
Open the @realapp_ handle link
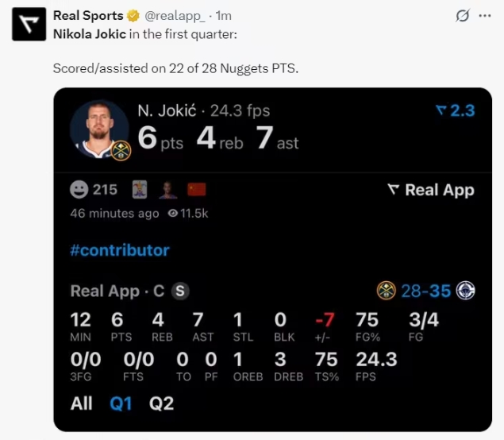[177, 16]
